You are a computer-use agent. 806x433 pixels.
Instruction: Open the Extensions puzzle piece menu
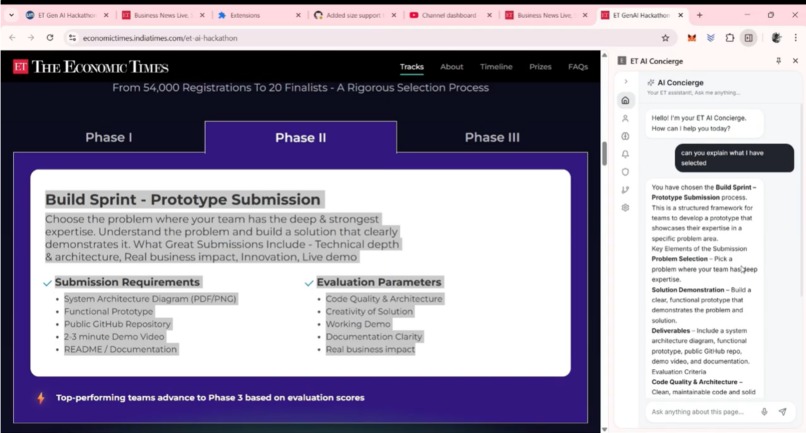(x=729, y=38)
